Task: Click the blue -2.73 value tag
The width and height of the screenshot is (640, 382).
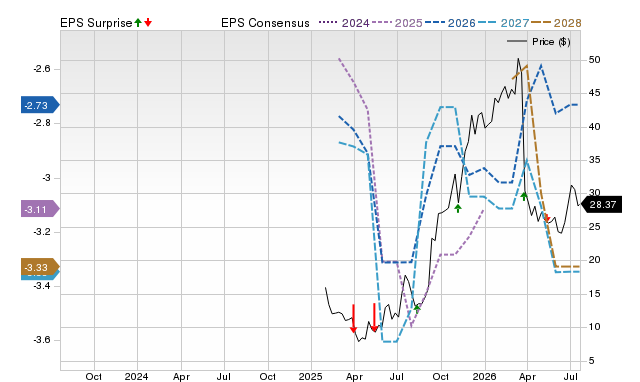Action: pos(40,105)
